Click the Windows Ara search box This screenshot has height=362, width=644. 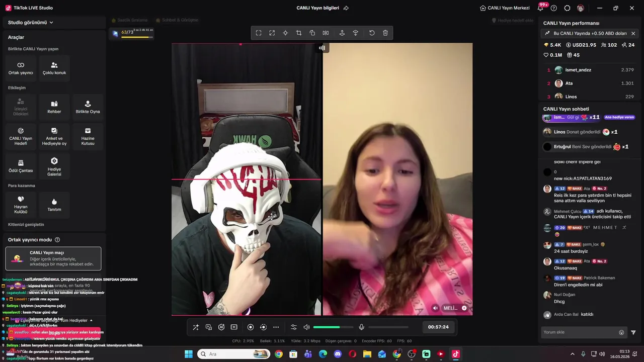(x=233, y=354)
